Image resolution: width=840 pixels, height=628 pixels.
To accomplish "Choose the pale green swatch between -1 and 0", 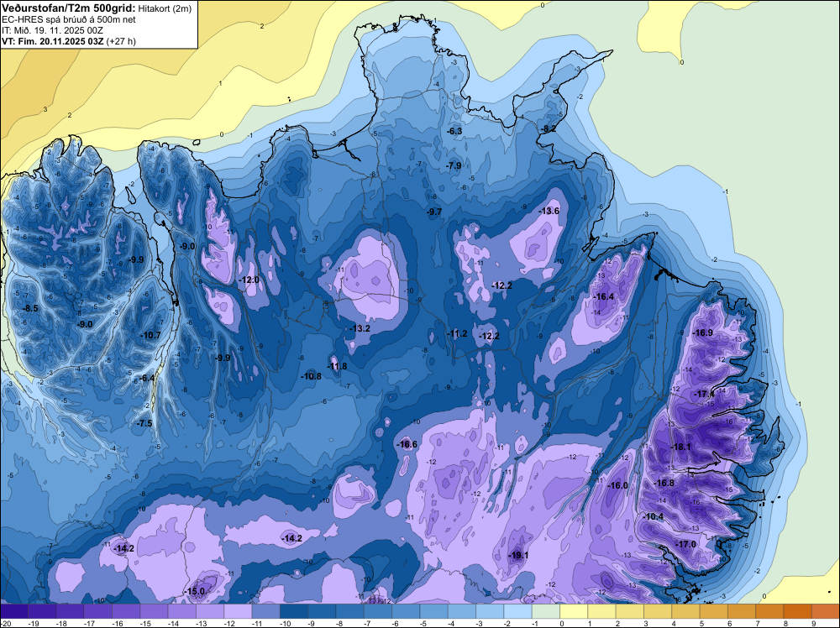I will tap(547, 611).
